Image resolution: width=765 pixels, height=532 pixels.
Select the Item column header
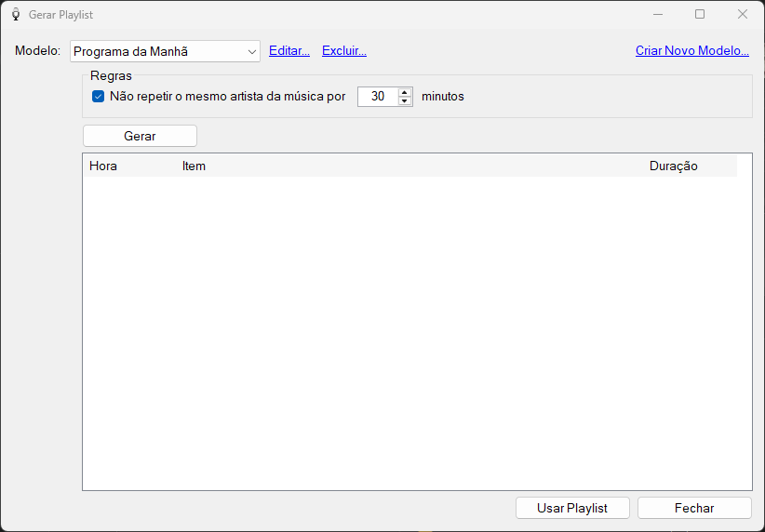pyautogui.click(x=194, y=166)
